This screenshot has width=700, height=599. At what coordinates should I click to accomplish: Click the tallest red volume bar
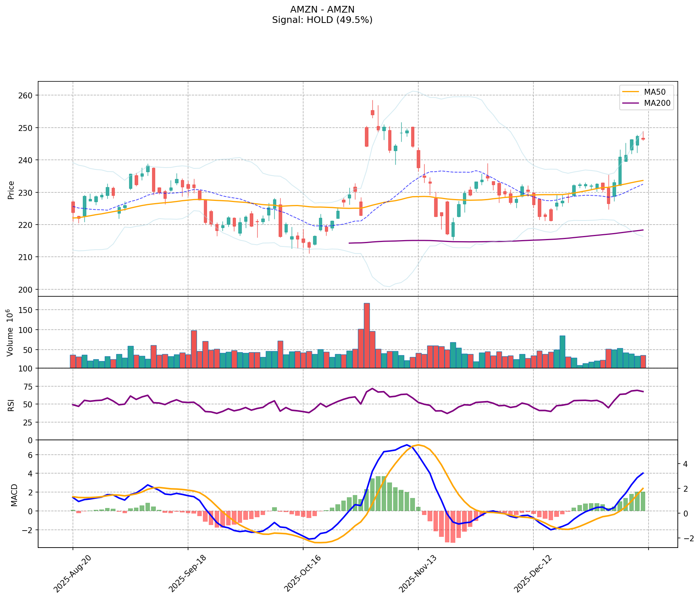pyautogui.click(x=366, y=335)
